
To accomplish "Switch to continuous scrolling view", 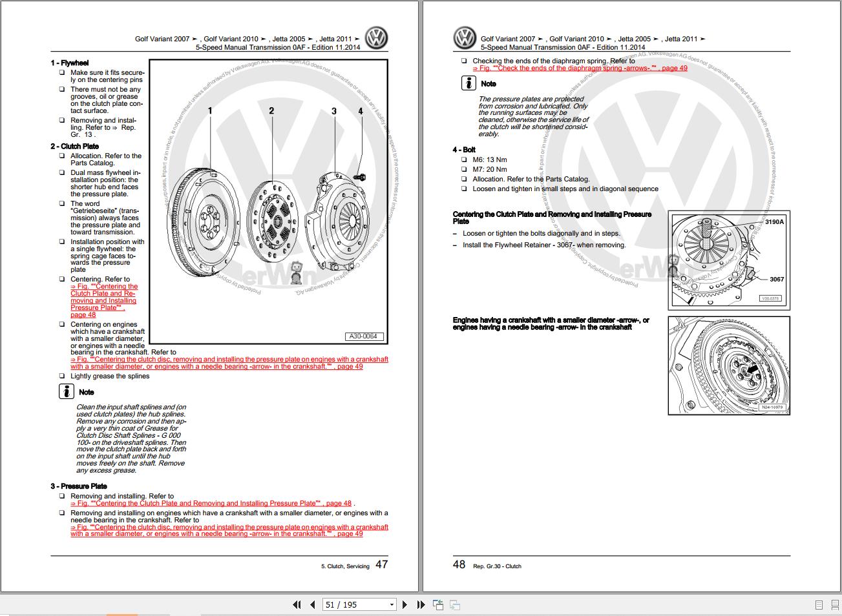I will pyautogui.click(x=834, y=605).
